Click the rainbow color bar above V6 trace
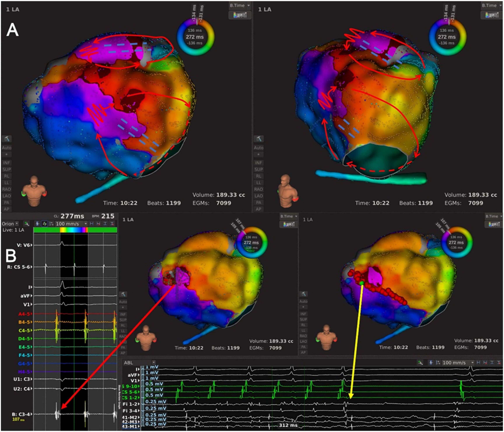504x432 pixels. tap(74, 230)
